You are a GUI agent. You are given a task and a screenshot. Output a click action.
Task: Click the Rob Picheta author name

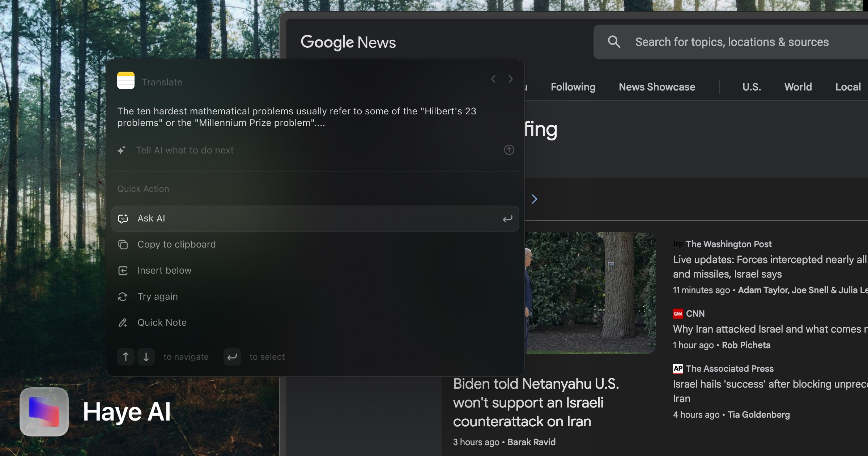coord(746,345)
